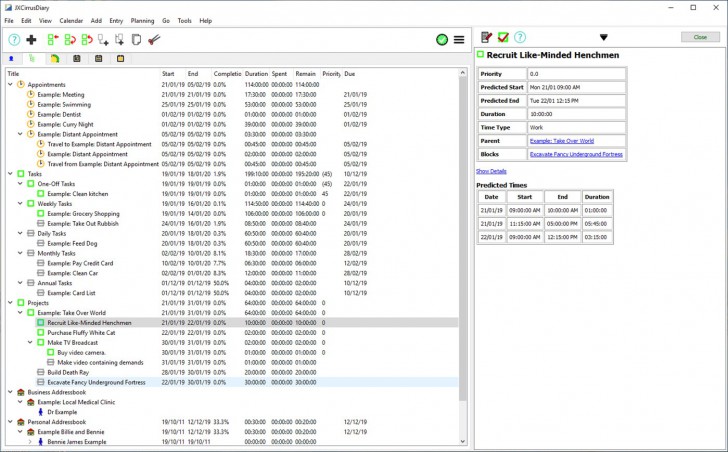Screen dimensions: 728x452
Task: Click the green circle status icon
Action: (441, 40)
